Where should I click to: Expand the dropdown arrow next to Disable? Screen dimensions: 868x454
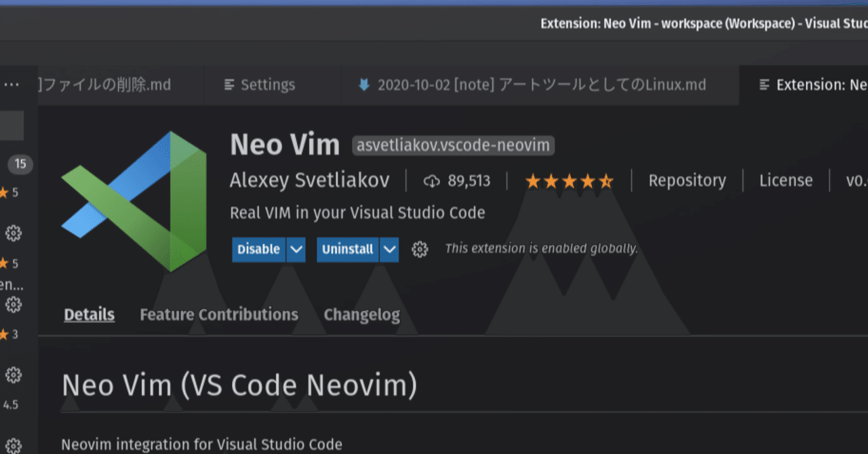pyautogui.click(x=296, y=249)
